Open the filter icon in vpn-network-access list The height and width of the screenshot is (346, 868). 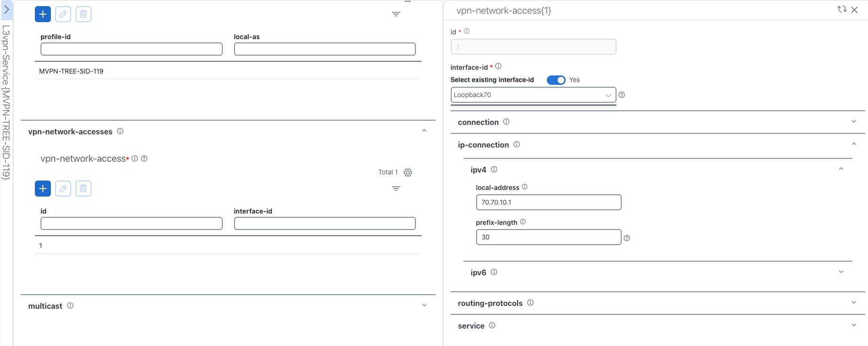(396, 188)
